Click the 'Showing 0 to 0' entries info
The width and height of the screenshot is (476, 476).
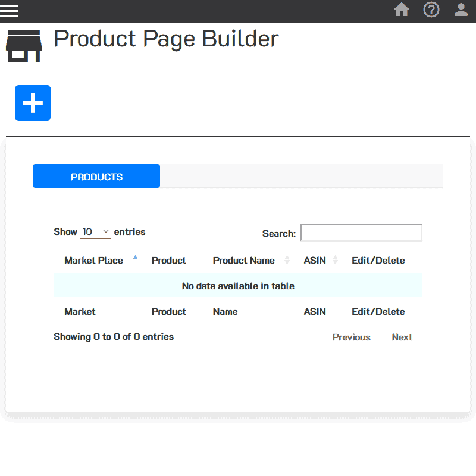[114, 336]
